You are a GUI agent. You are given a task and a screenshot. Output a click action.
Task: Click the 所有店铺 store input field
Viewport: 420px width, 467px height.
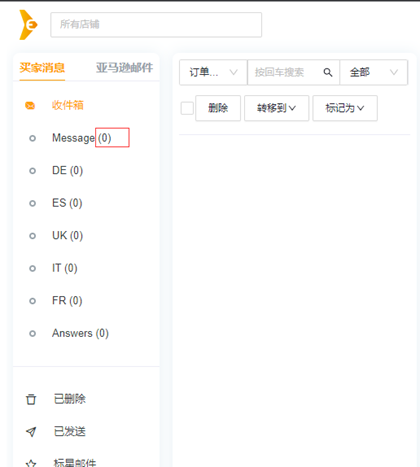pyautogui.click(x=156, y=25)
